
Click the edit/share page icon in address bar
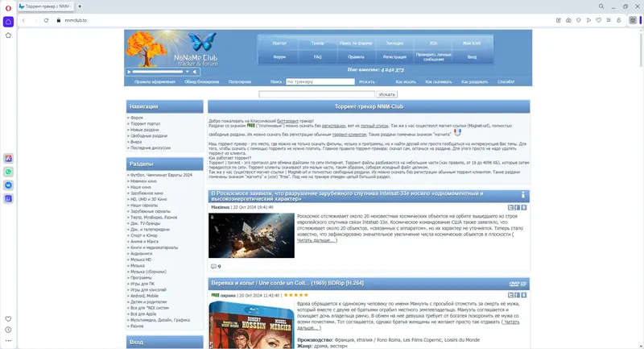pos(558,20)
